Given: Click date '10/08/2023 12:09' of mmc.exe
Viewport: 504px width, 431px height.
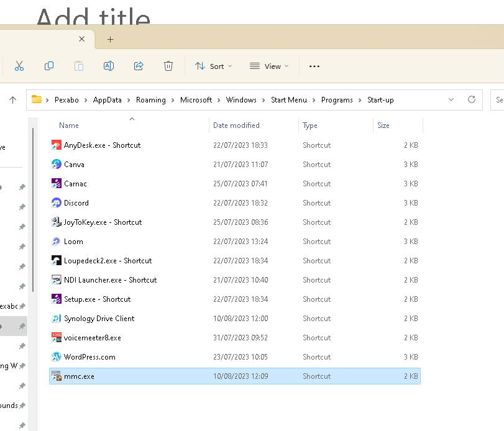Looking at the screenshot, I should point(241,376).
